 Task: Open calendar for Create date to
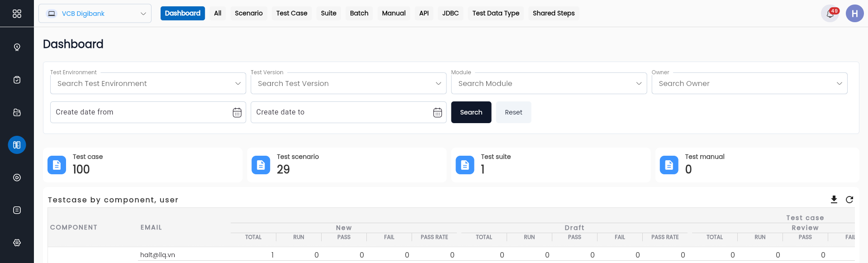pyautogui.click(x=437, y=113)
